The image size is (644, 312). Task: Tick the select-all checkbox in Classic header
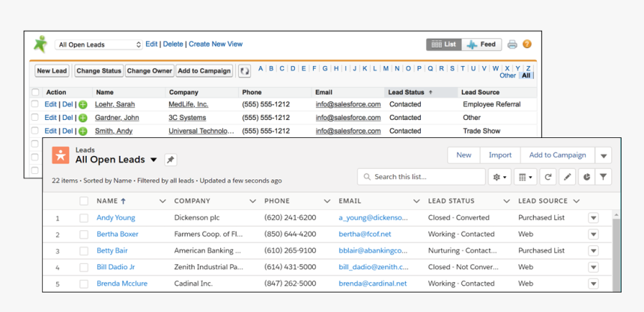(x=36, y=92)
